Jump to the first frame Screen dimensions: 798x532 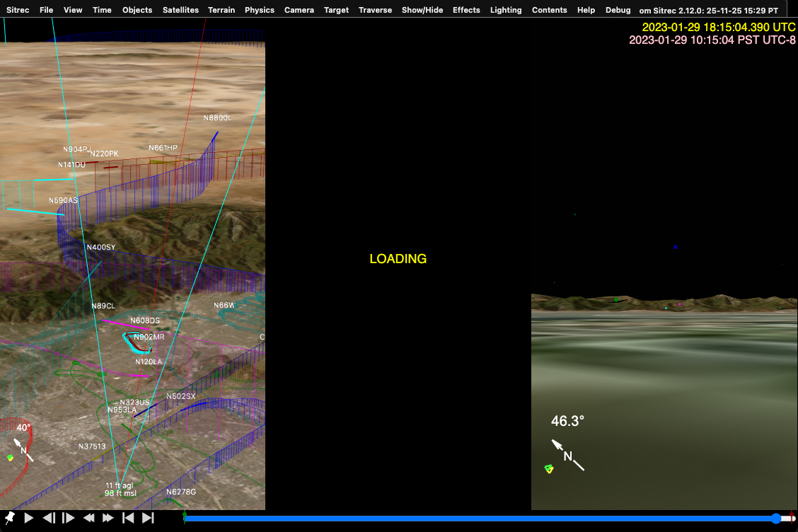tap(127, 518)
